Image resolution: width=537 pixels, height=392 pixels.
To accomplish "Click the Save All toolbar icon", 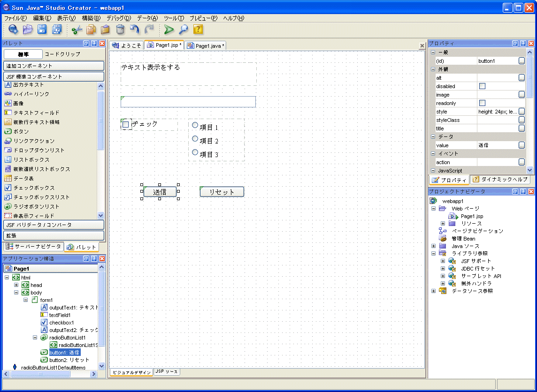I will [56, 29].
